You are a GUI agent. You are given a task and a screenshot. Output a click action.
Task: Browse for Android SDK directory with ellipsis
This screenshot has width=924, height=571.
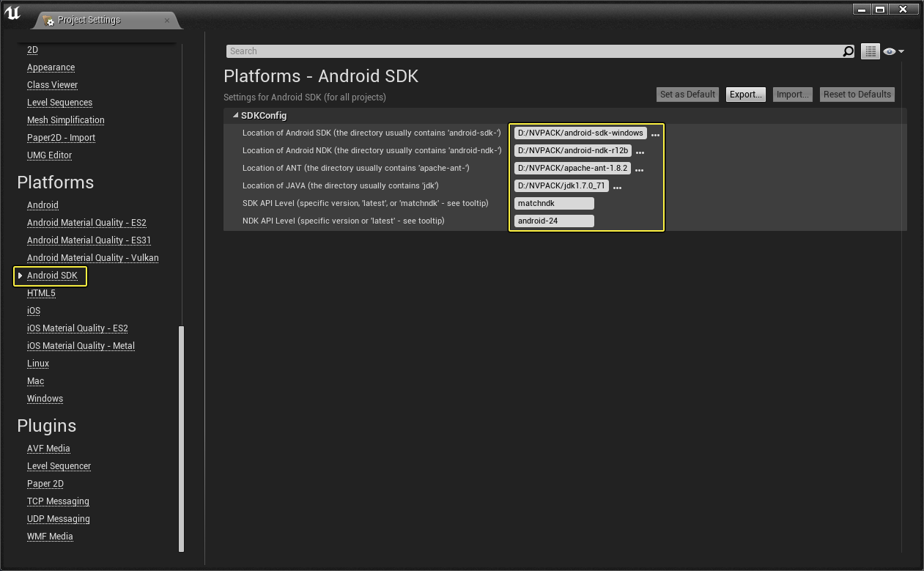[x=655, y=135]
